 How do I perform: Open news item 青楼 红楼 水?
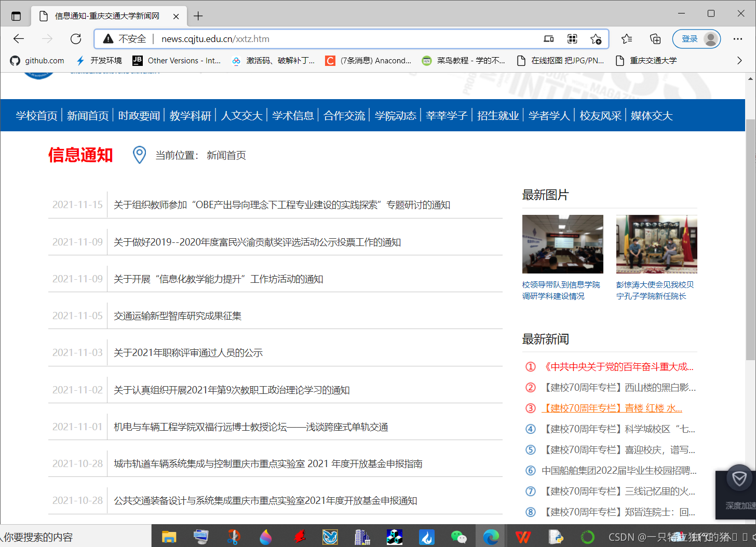click(x=612, y=408)
